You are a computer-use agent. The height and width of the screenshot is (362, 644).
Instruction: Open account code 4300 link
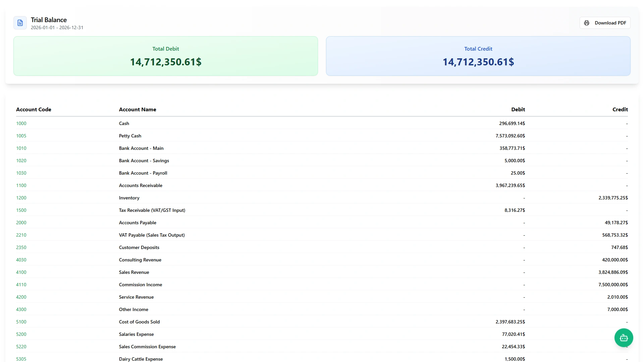(x=21, y=309)
